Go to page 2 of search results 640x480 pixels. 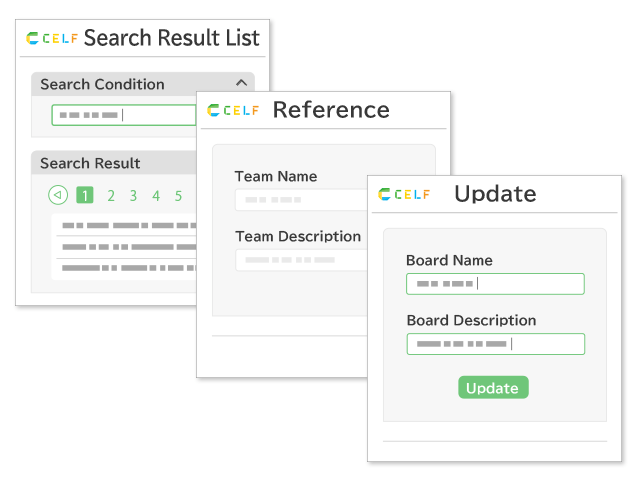111,196
